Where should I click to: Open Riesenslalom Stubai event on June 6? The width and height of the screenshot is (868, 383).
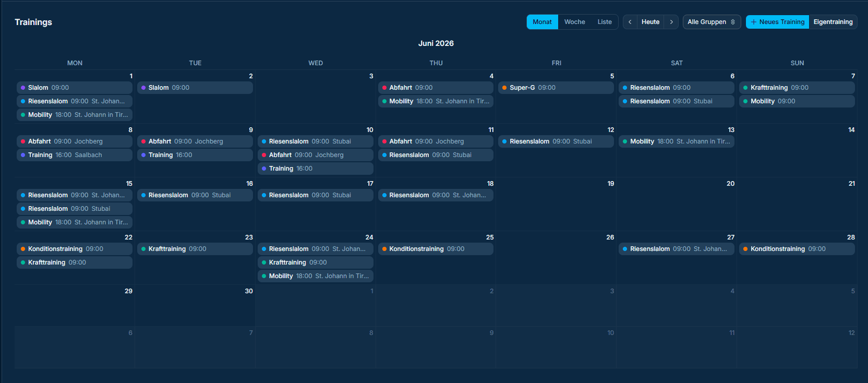click(677, 101)
